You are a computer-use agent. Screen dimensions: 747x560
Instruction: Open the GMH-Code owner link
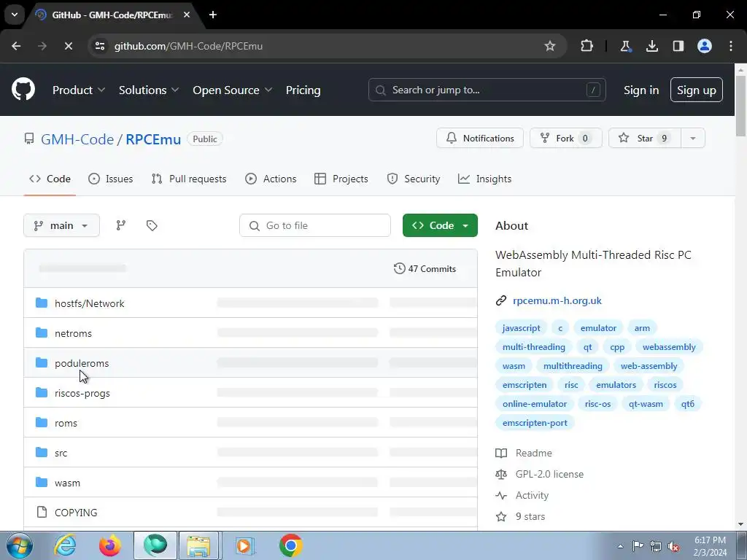77,139
